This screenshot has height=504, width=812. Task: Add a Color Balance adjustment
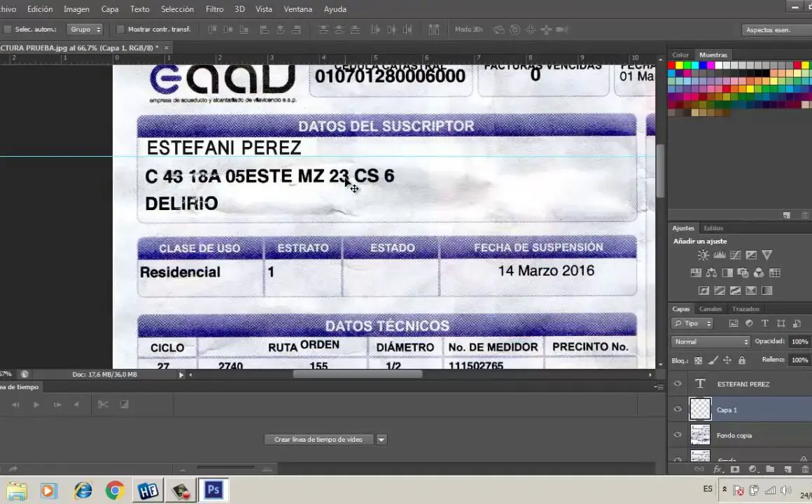(711, 272)
